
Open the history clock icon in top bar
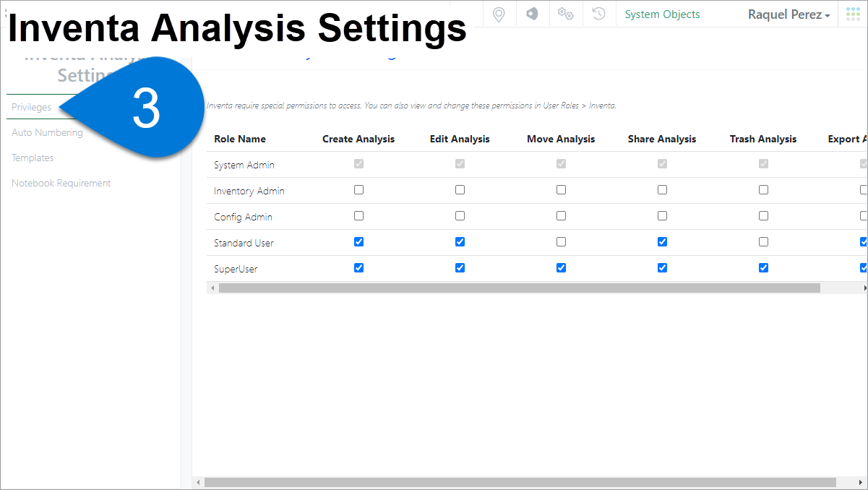coord(598,14)
